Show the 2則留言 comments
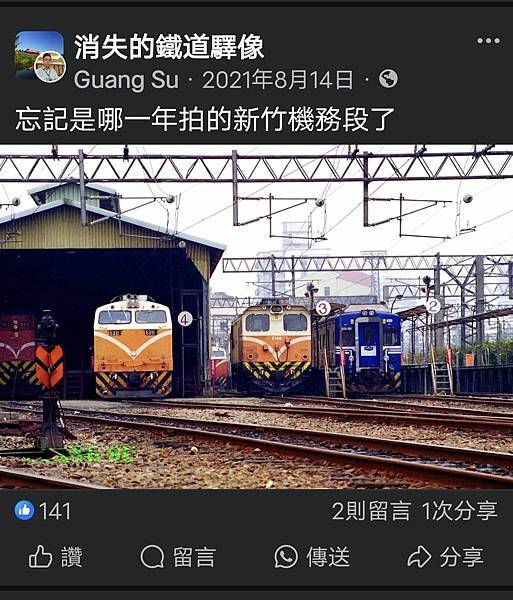This screenshot has width=513, height=600. coord(371,511)
